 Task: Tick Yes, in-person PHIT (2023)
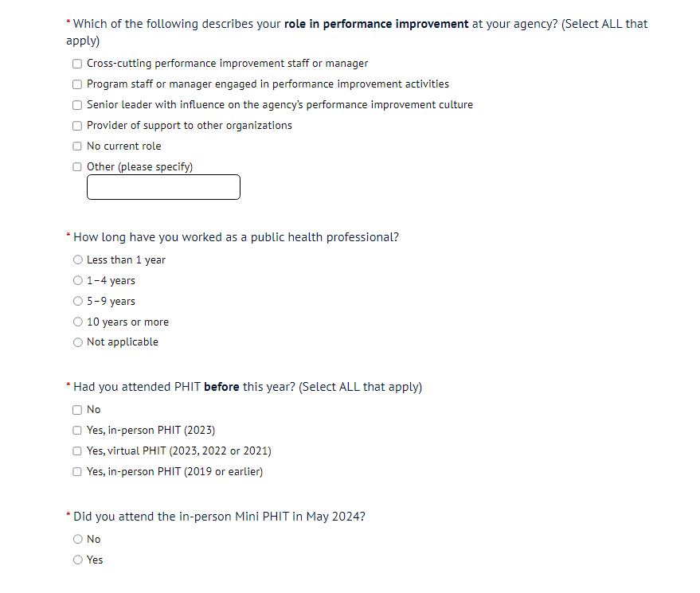[77, 431]
